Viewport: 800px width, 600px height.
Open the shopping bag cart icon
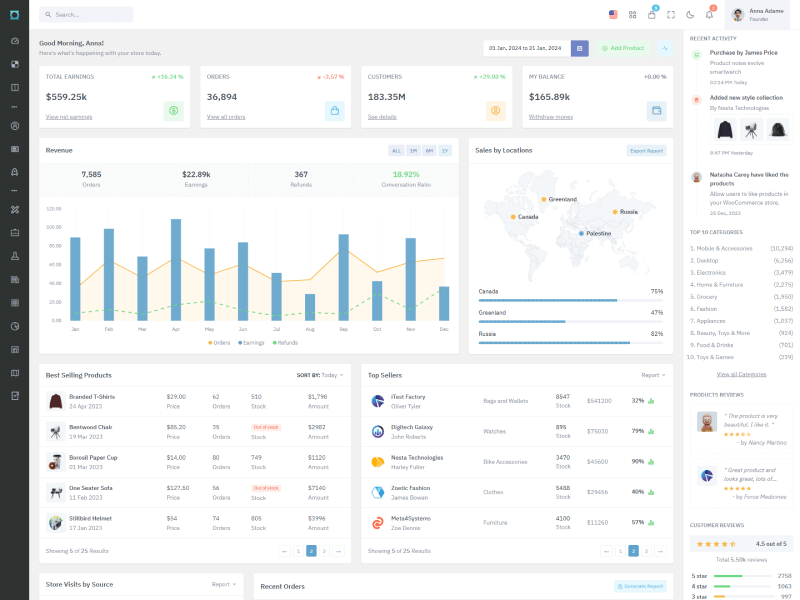[x=652, y=15]
